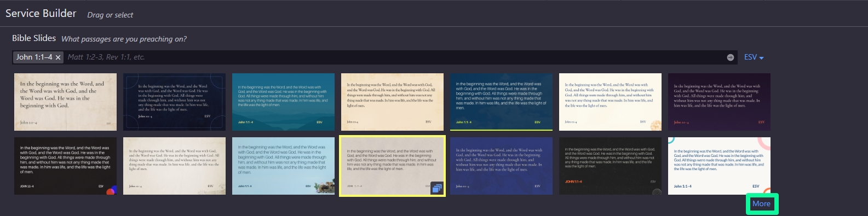
Task: Remove the John 1:1–4 passage chip
Action: pyautogui.click(x=58, y=57)
